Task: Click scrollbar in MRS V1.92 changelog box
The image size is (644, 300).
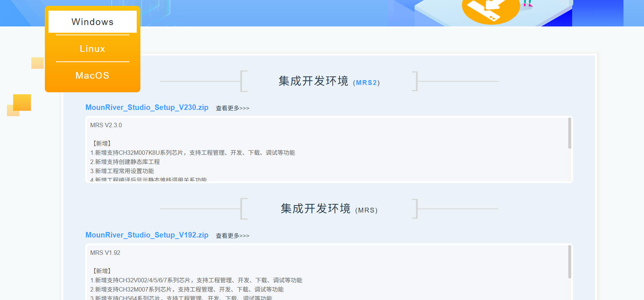Action: click(x=570, y=262)
